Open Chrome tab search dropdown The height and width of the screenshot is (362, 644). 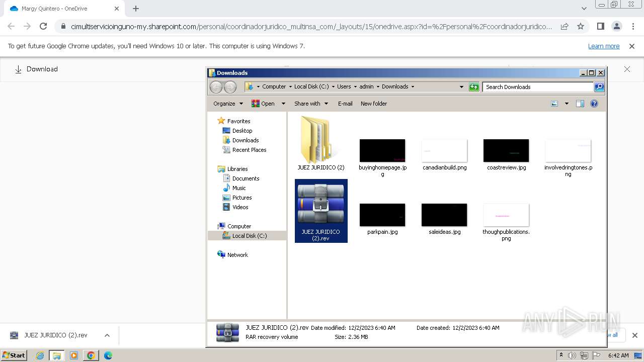584,9
